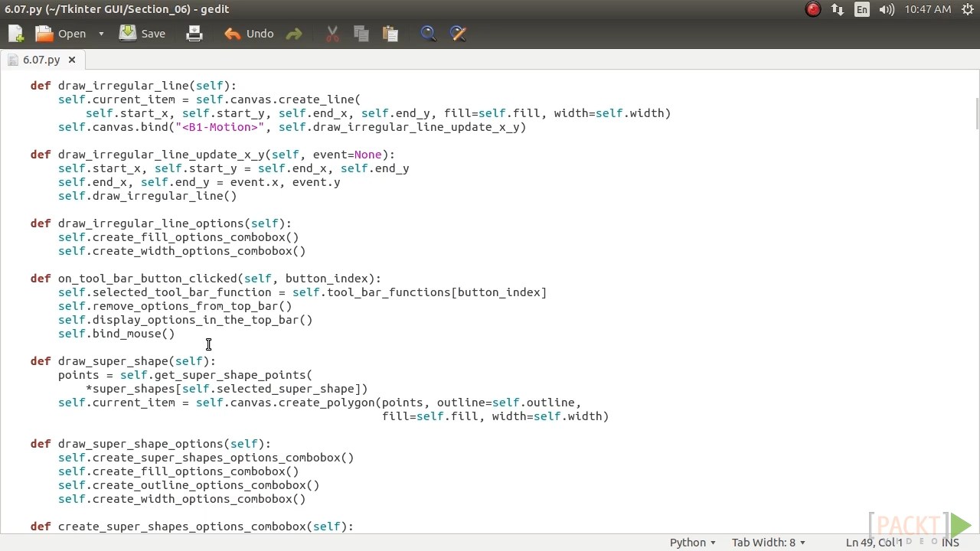Click '*super_shapes[self.selected_super_shape])' line
980x551 pixels.
coord(227,389)
